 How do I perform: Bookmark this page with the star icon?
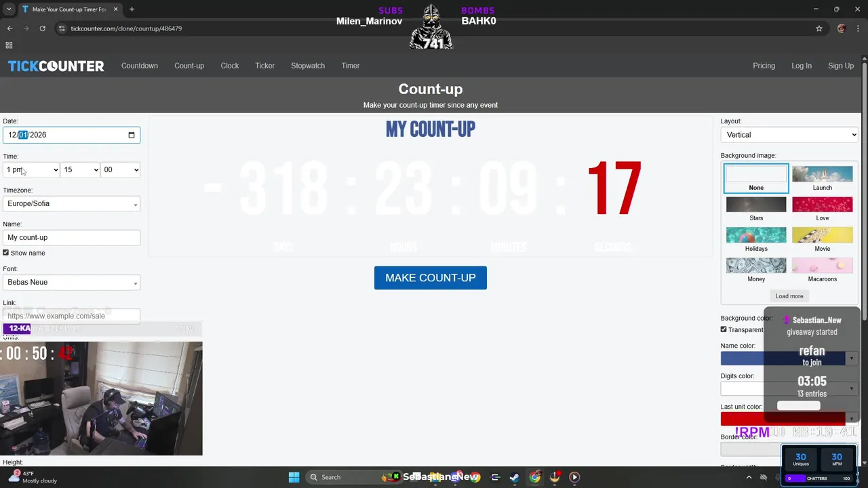819,28
